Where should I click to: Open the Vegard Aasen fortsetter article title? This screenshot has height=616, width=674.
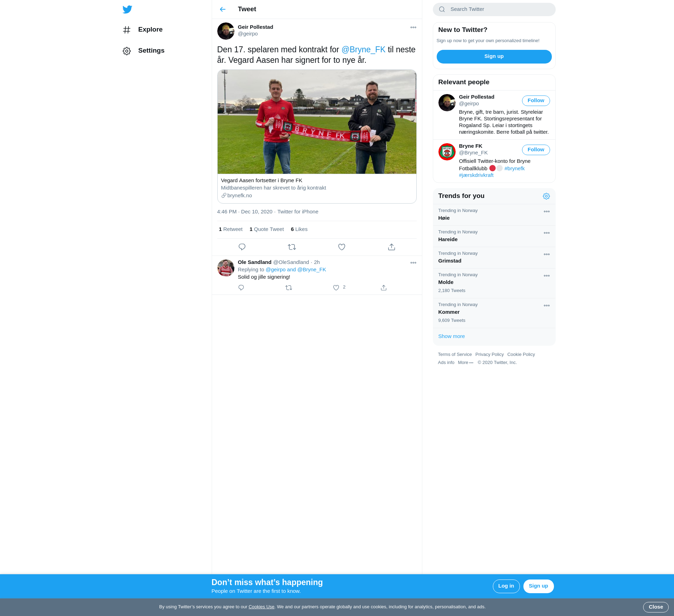click(262, 180)
